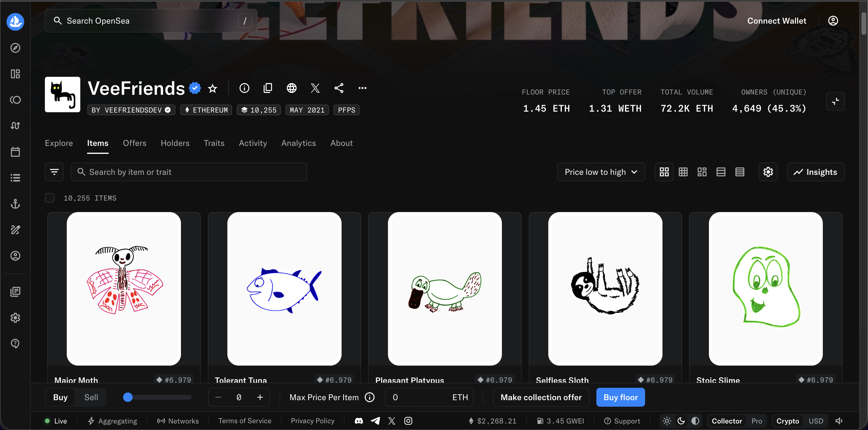Open account icon in top right
This screenshot has height=430, width=868.
(x=833, y=21)
